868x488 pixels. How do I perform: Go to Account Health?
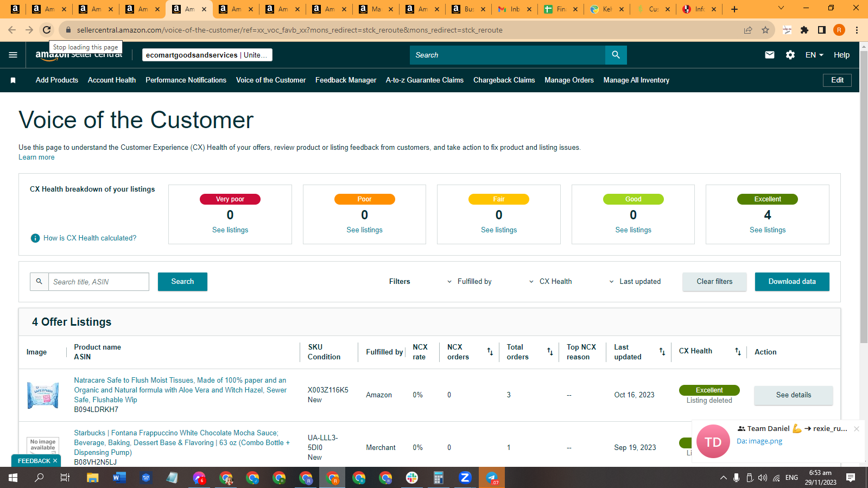point(112,80)
